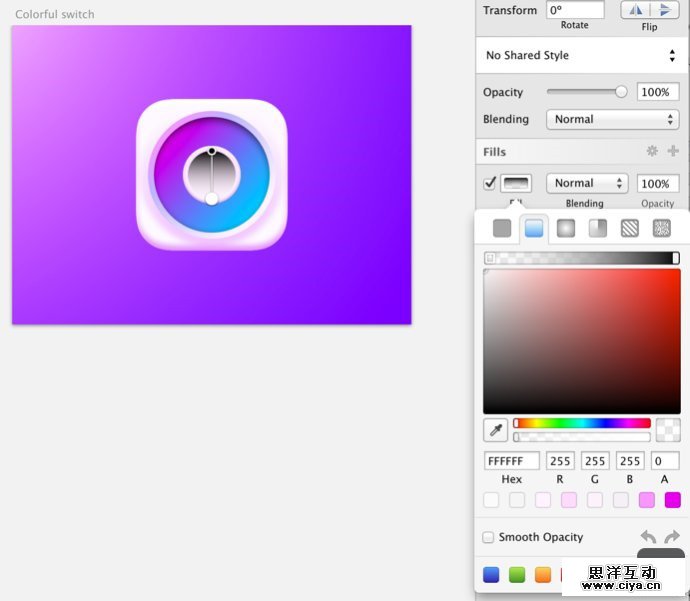Open the Fills settings gear

click(x=652, y=151)
